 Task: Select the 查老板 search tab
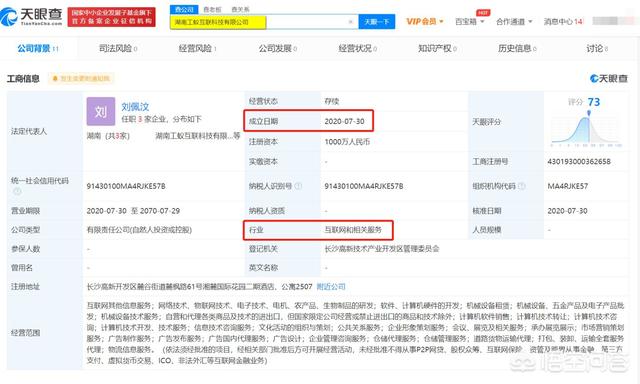click(212, 9)
